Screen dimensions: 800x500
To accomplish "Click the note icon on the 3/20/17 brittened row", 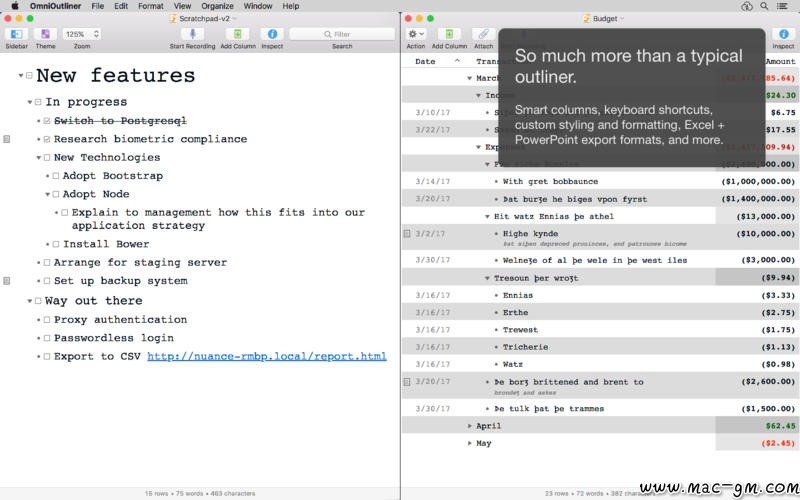I will coord(407,382).
